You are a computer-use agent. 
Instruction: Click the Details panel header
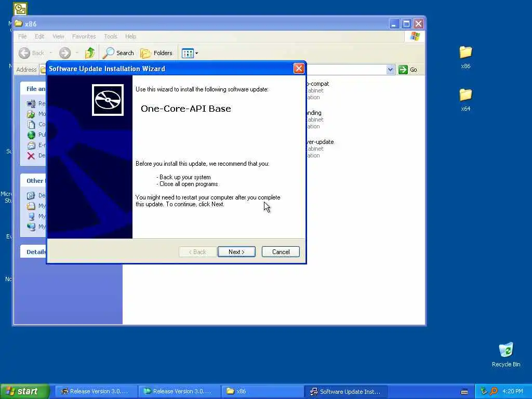pos(33,252)
